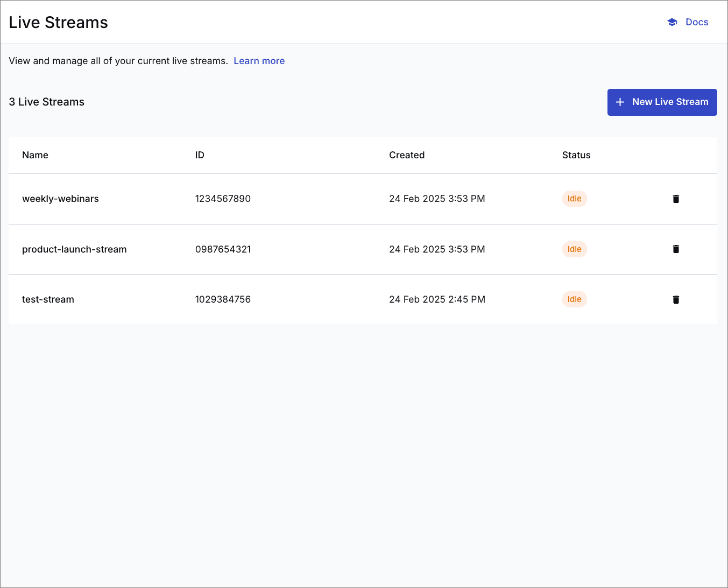Create a New Live Stream
The height and width of the screenshot is (588, 728).
point(662,102)
